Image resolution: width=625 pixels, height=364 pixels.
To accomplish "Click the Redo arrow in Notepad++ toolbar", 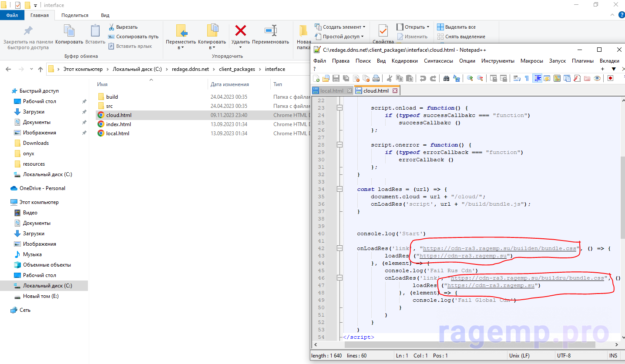I will point(433,78).
